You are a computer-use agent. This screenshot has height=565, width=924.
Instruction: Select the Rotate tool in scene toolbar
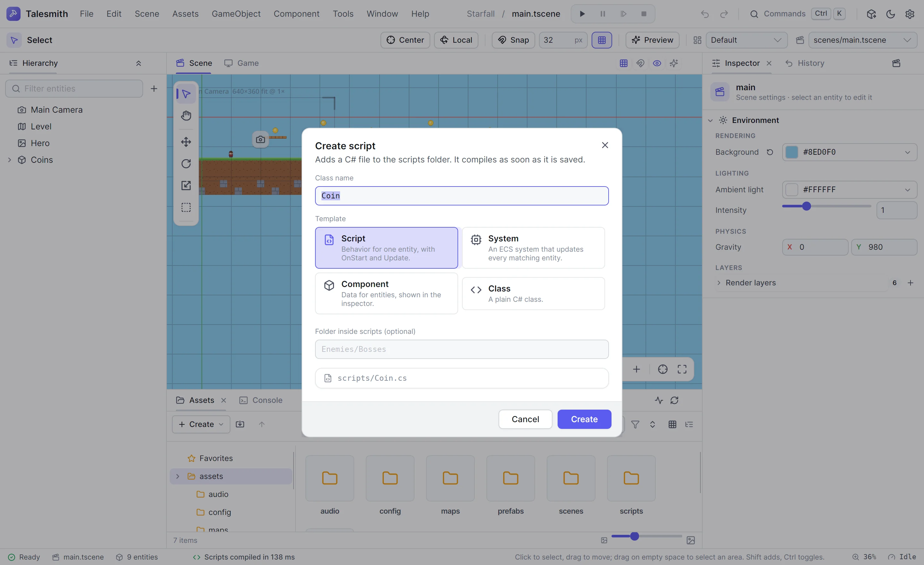click(186, 164)
